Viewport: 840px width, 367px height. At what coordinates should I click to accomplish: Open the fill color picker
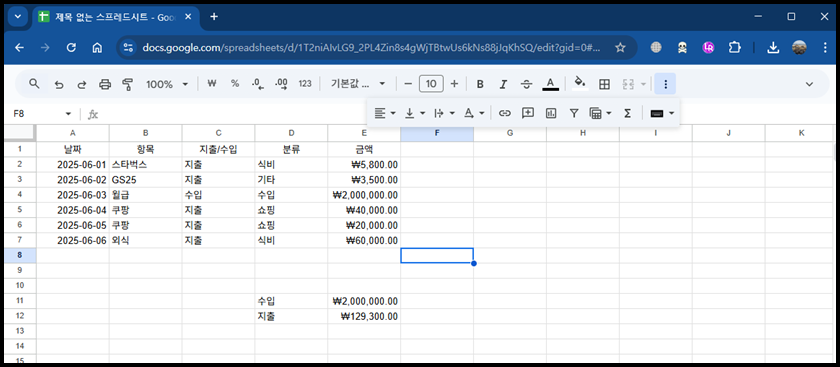[580, 84]
